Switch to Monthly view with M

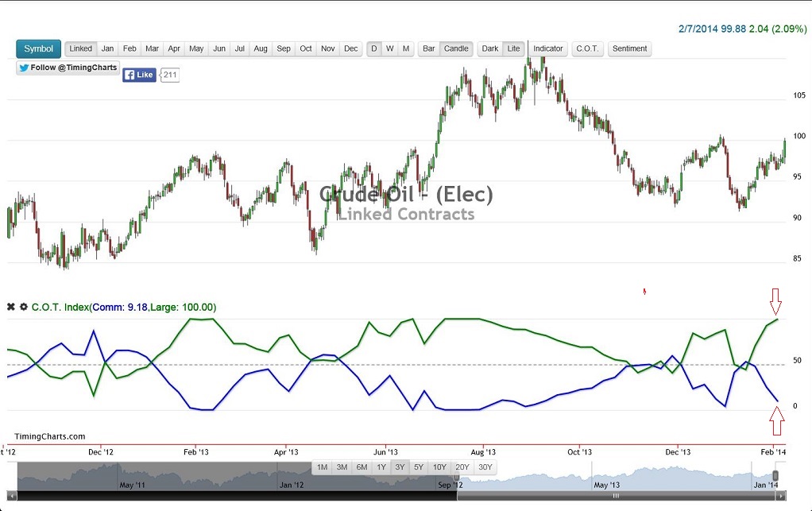coord(407,48)
